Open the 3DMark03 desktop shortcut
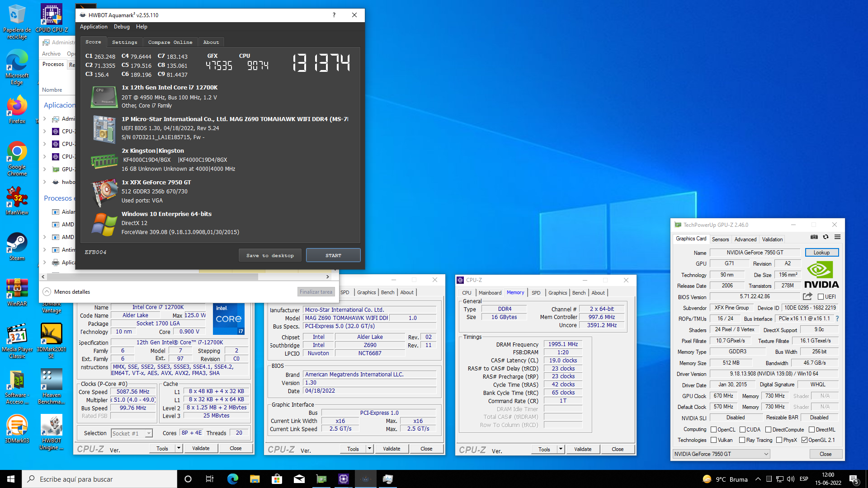Screen dimensions: 868x488 coord(17,429)
